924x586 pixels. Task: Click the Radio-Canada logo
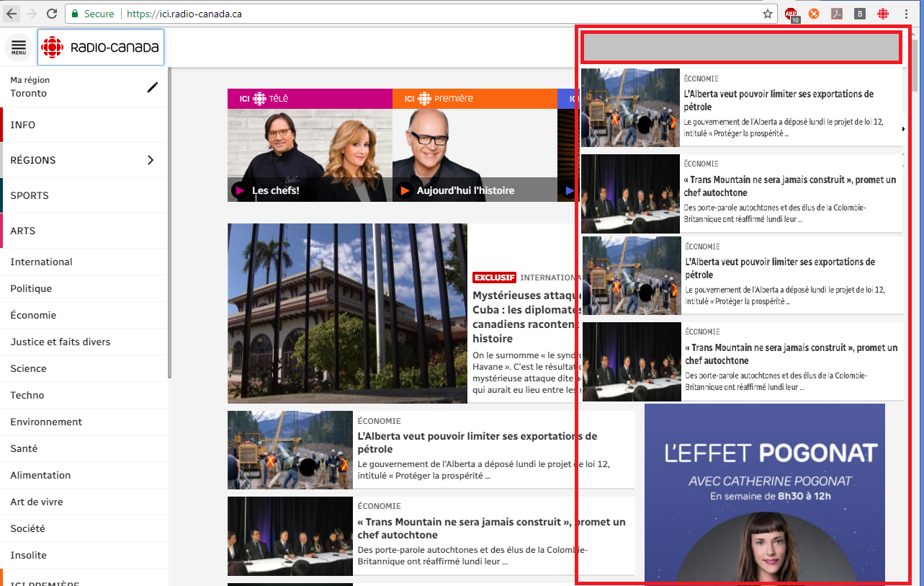(x=101, y=48)
